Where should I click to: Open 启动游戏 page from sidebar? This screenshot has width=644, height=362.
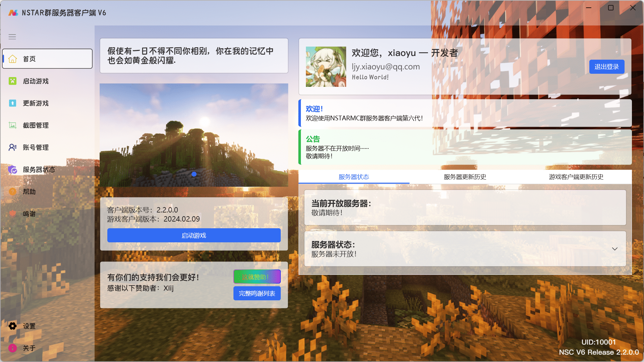point(47,81)
